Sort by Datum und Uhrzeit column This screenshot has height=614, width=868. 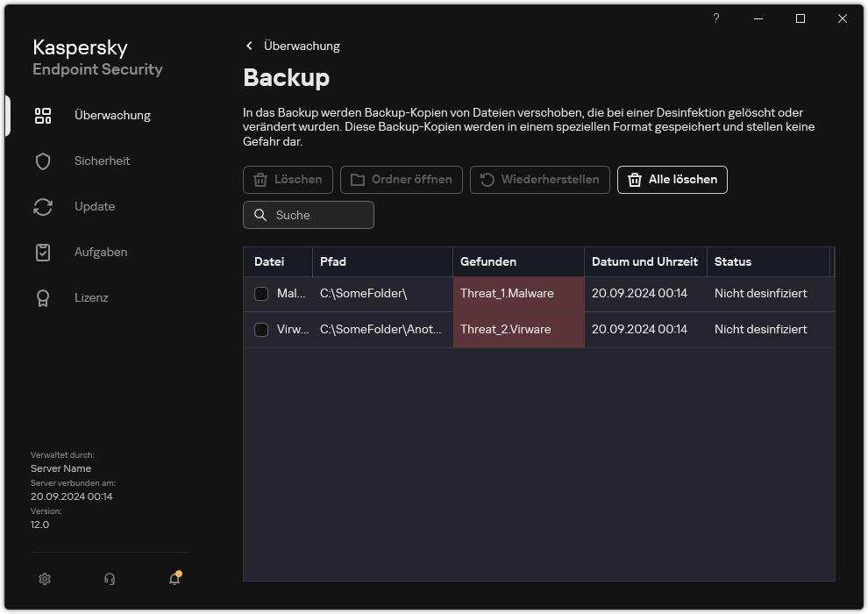pyautogui.click(x=644, y=261)
